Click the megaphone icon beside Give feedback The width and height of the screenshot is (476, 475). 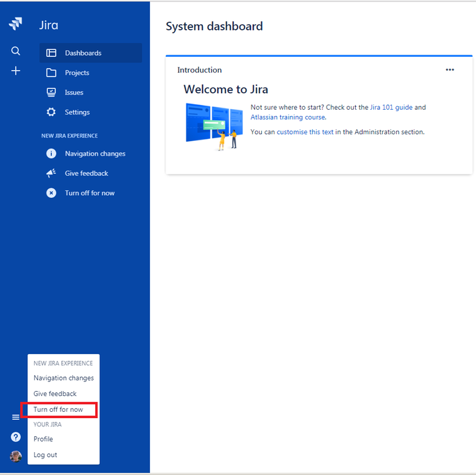click(51, 173)
